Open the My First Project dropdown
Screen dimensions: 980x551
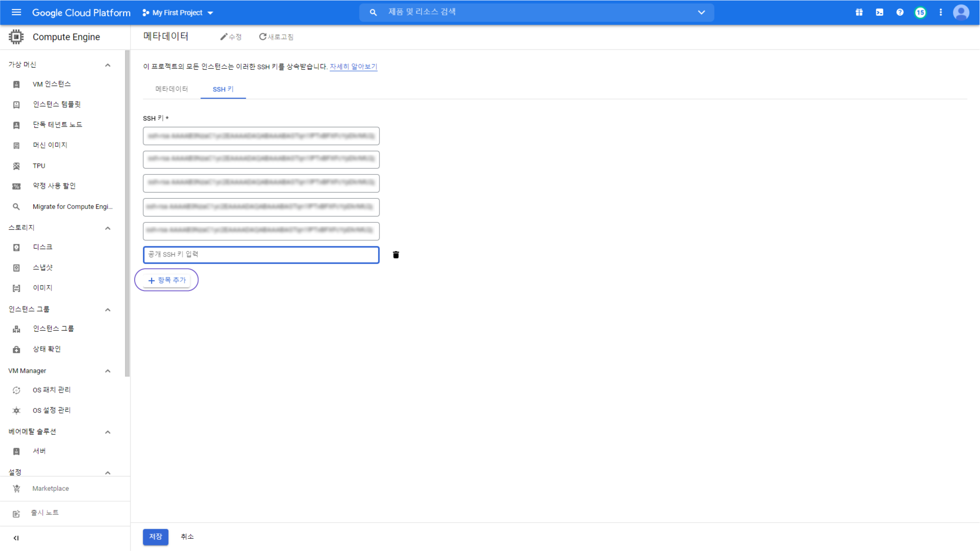[178, 13]
